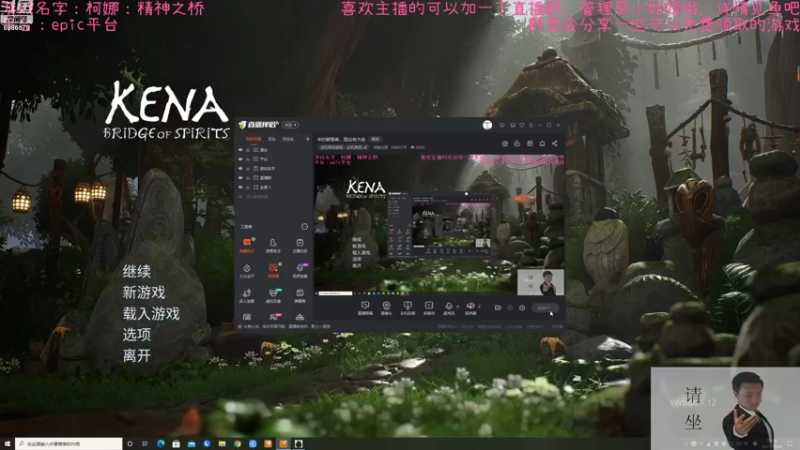Add a new scene with the plus button
Screen dimensions: 800x450
(x=308, y=139)
